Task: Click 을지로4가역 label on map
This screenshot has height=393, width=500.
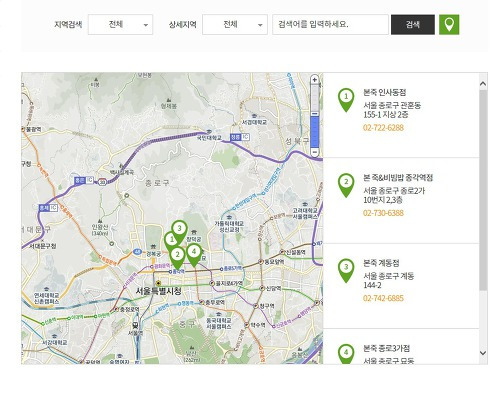Action: tap(229, 283)
